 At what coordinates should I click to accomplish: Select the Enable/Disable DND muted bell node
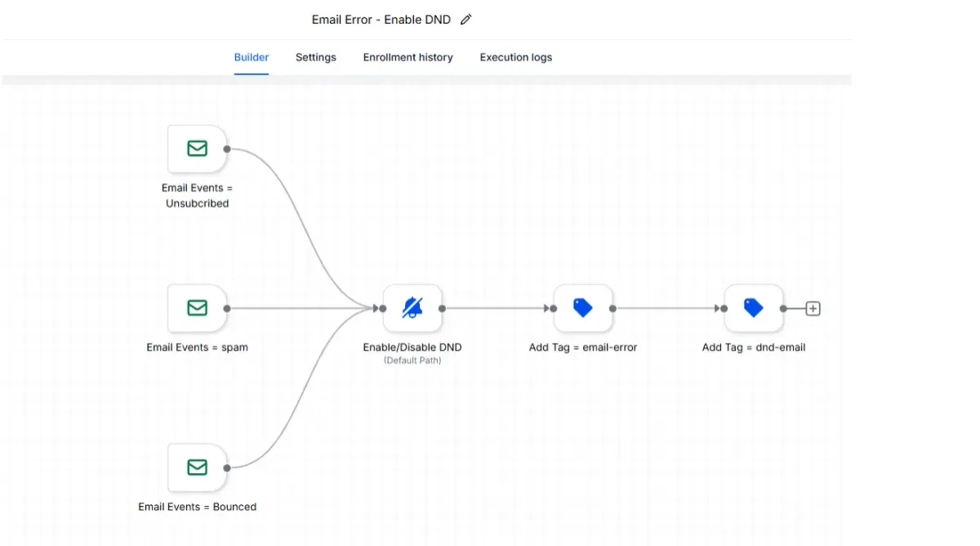pos(412,308)
